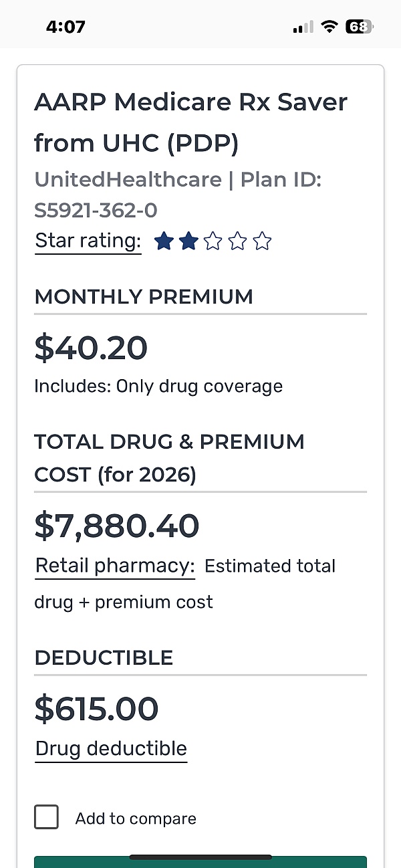Tap the home indicator bar

tap(200, 857)
